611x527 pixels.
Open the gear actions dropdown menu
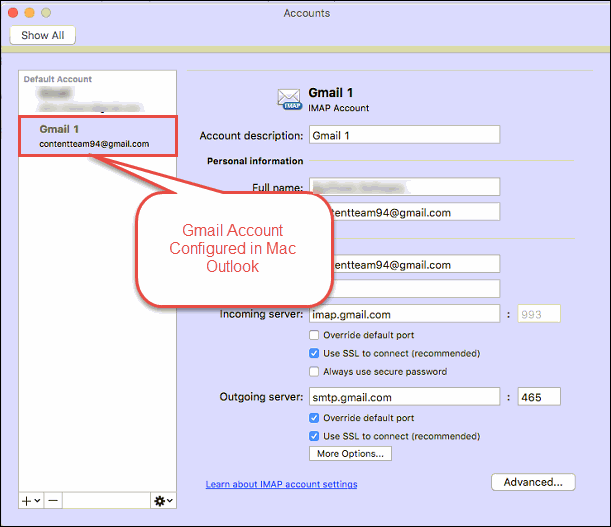163,500
